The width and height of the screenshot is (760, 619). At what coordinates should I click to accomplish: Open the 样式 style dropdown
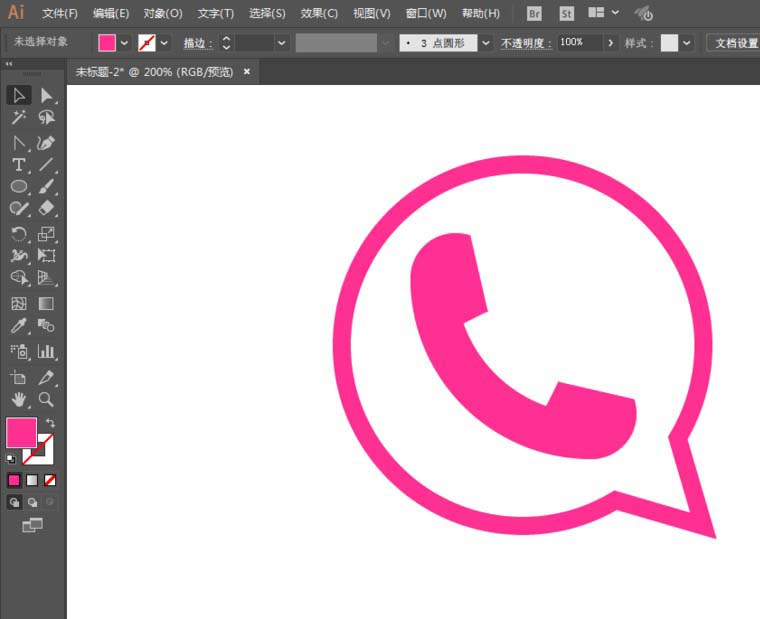tap(686, 43)
